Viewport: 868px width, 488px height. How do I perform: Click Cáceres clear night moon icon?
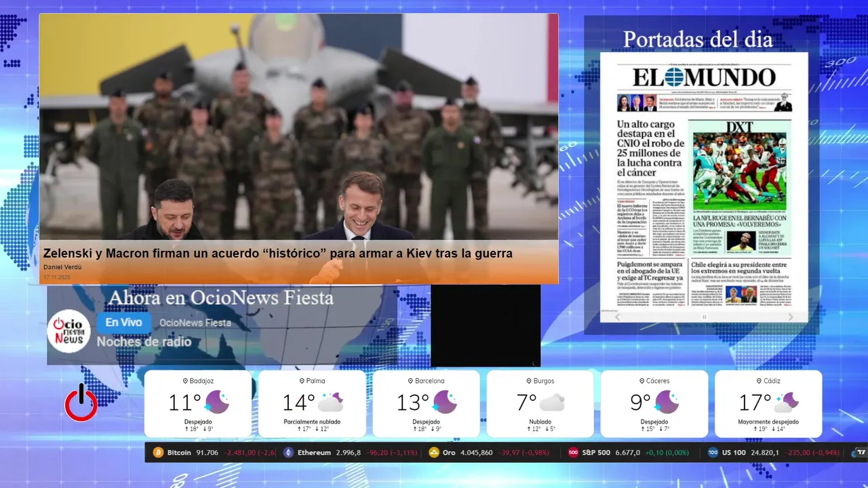[x=667, y=402]
